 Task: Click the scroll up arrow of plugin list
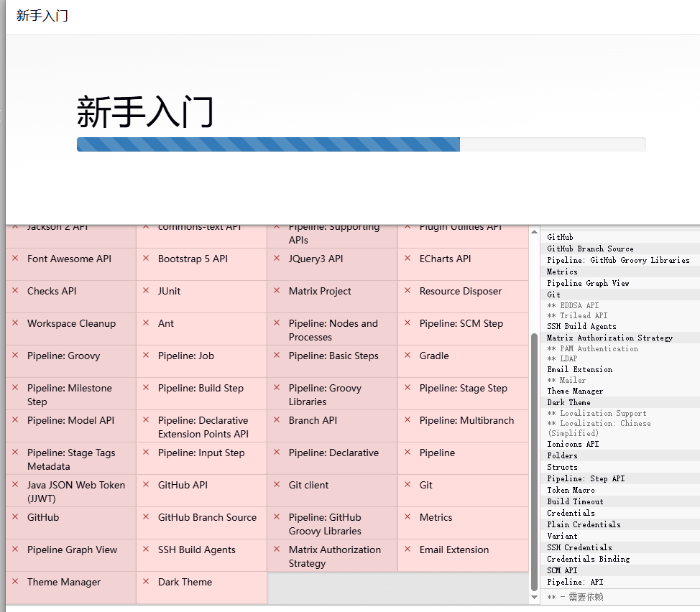(535, 232)
